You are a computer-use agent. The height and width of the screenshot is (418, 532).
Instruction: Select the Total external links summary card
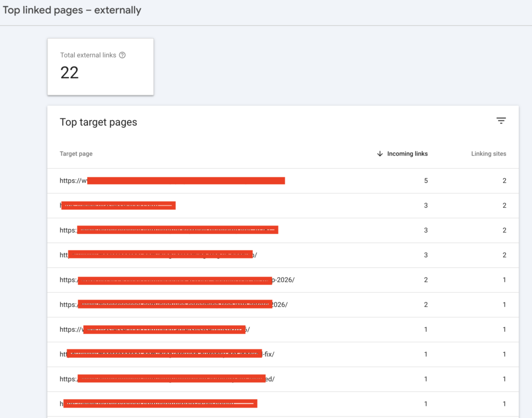point(100,66)
